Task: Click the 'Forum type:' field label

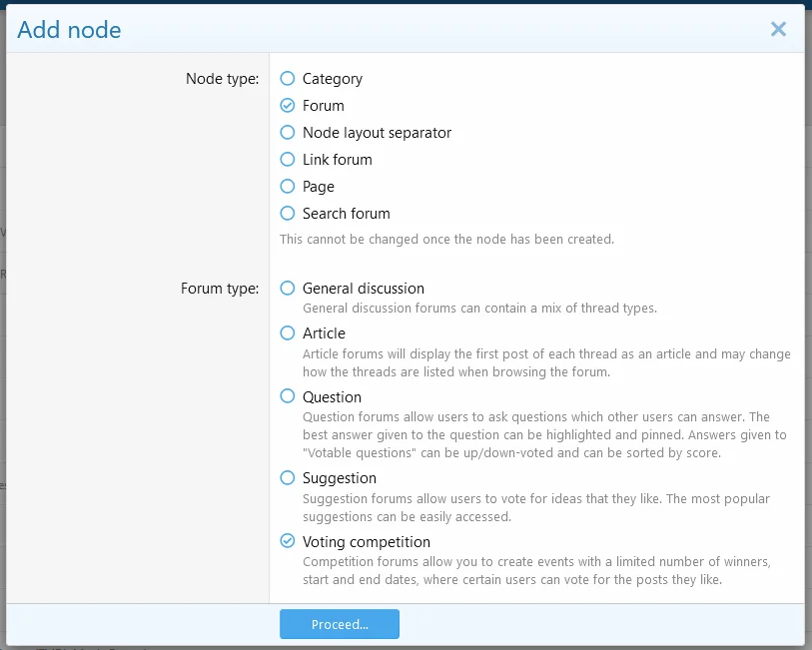Action: tap(220, 289)
